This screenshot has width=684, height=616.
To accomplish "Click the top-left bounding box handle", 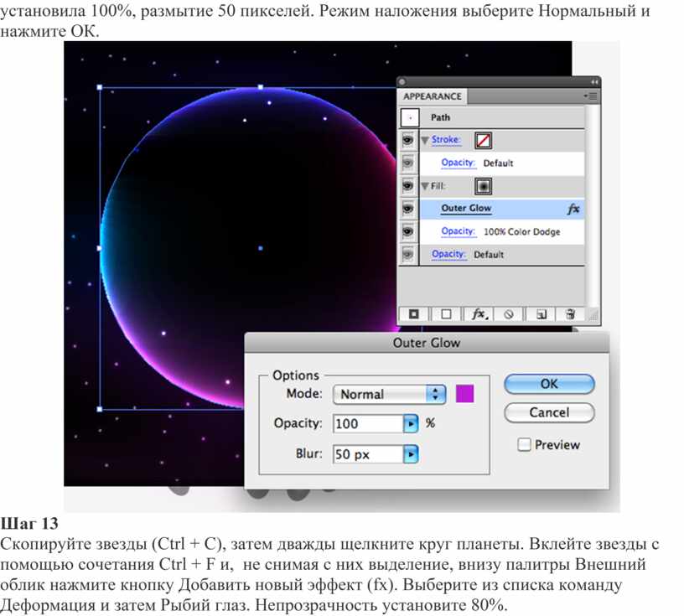I will 100,88.
